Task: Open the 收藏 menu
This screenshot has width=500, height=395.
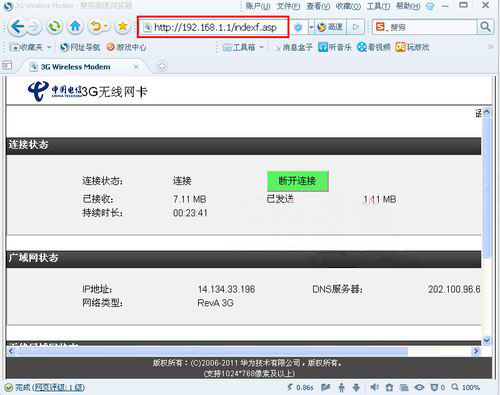Action: [348, 6]
